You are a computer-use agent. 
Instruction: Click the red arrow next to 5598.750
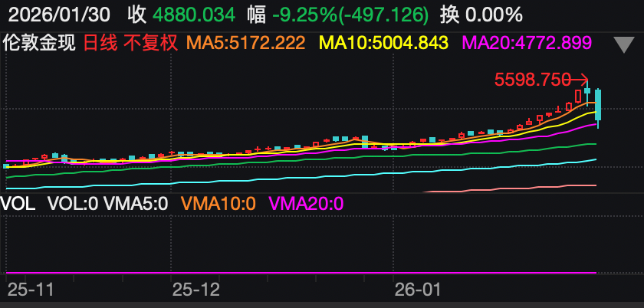(x=580, y=78)
